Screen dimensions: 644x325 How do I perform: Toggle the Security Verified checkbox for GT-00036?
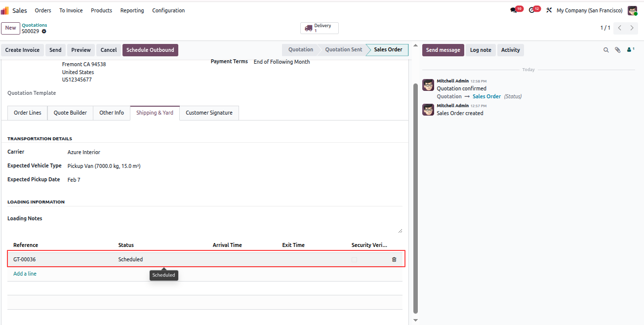pos(354,259)
